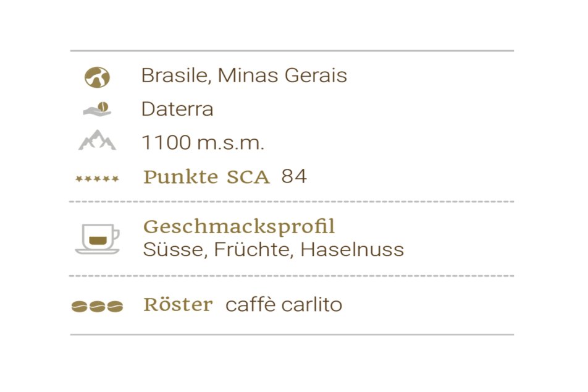Click the "1100 m.s.m." altitude text
This screenshot has height=392, width=588.
pyautogui.click(x=203, y=143)
